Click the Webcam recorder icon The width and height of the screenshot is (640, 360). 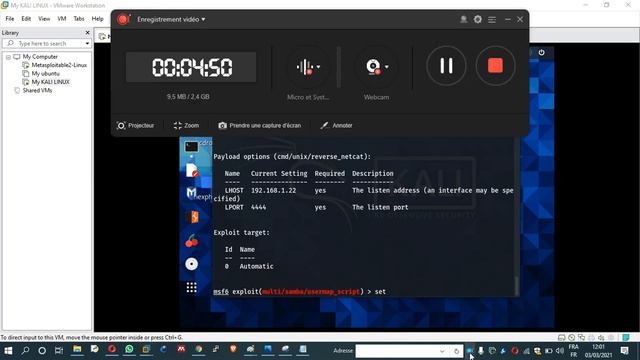[373, 67]
